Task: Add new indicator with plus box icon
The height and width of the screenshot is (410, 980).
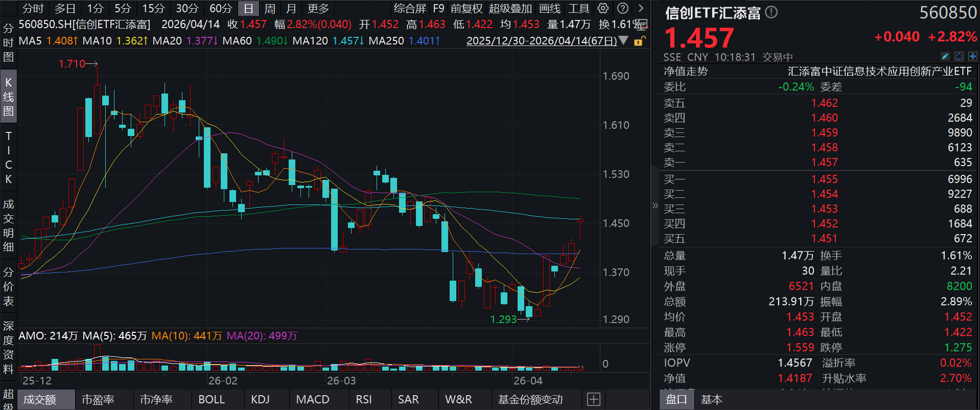Action: pos(593,399)
